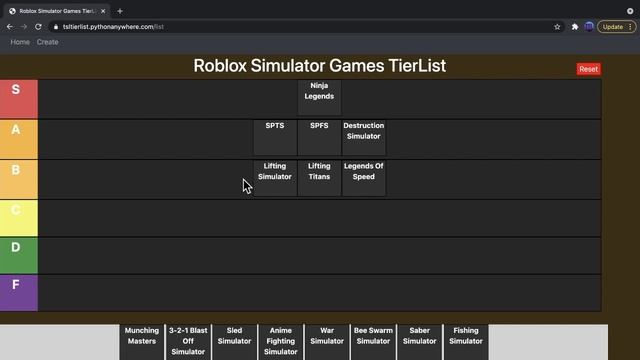Click the browser forward arrow
640x360 pixels.
pos(24,27)
